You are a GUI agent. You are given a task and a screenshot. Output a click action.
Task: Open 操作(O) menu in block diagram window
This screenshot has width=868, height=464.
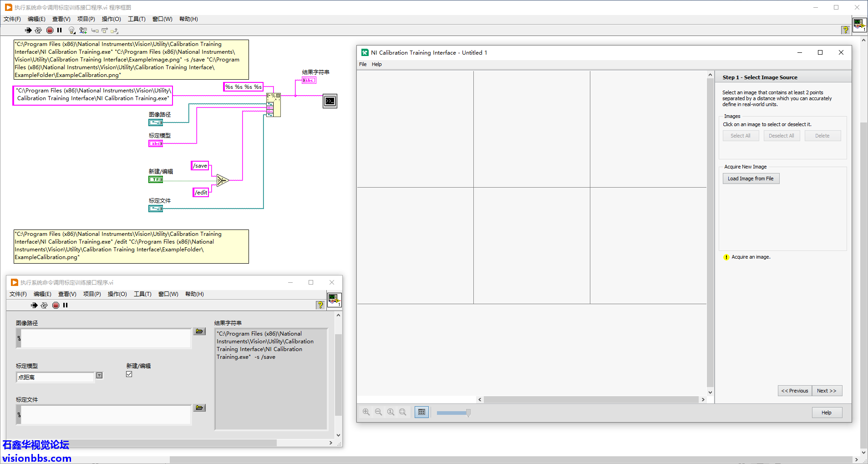pos(111,19)
